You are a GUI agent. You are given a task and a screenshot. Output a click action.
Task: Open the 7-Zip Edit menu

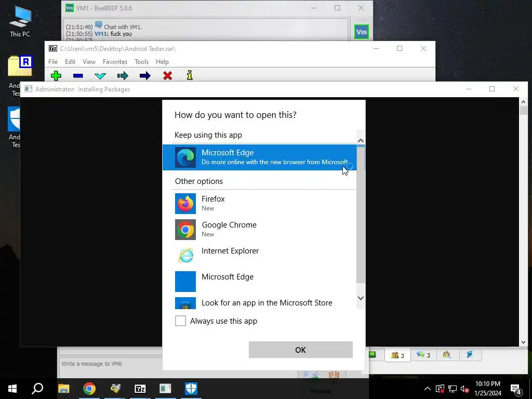[70, 62]
